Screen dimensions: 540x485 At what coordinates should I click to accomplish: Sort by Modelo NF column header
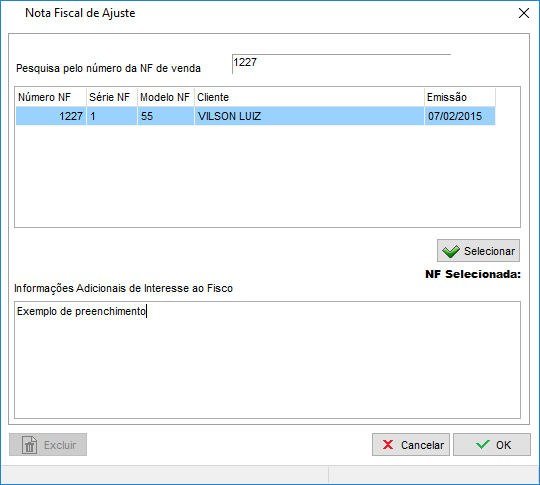(x=166, y=97)
